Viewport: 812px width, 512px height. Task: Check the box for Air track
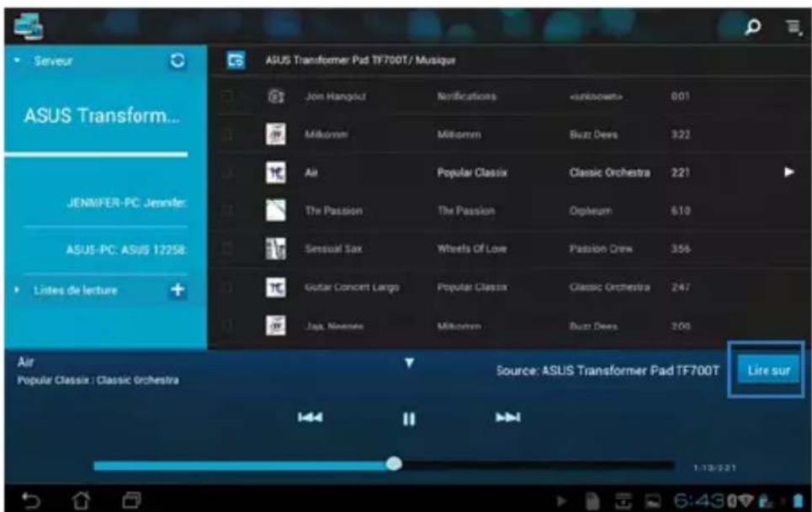(227, 172)
